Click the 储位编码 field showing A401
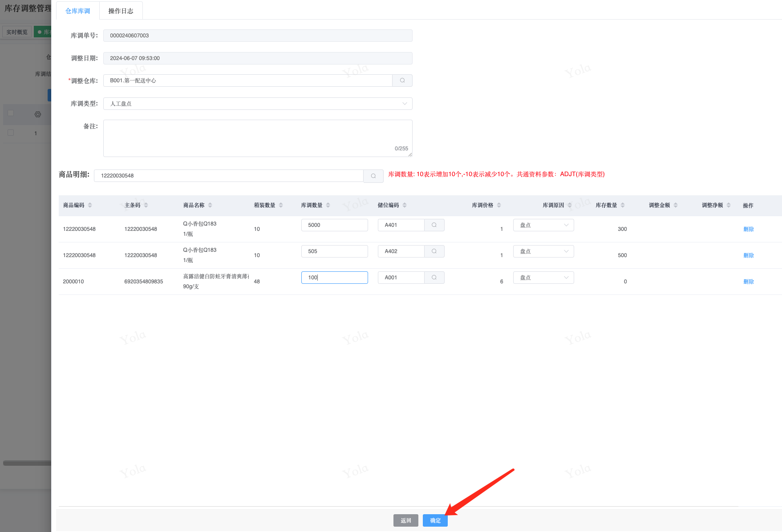This screenshot has height=532, width=782. coord(401,225)
